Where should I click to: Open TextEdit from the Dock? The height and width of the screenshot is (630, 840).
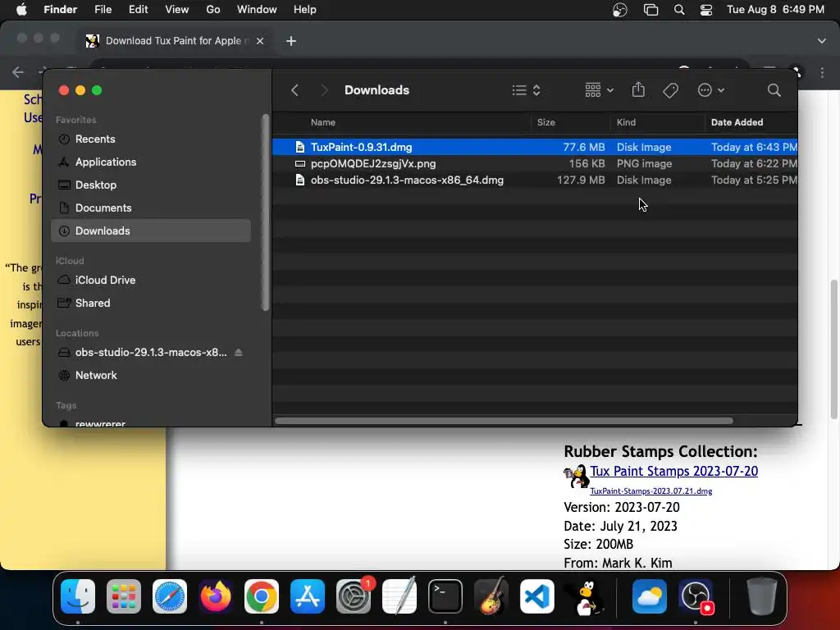[399, 596]
